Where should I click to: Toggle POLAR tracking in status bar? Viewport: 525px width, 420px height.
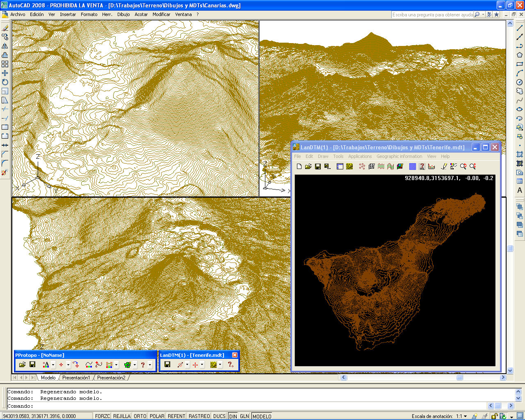(x=157, y=416)
